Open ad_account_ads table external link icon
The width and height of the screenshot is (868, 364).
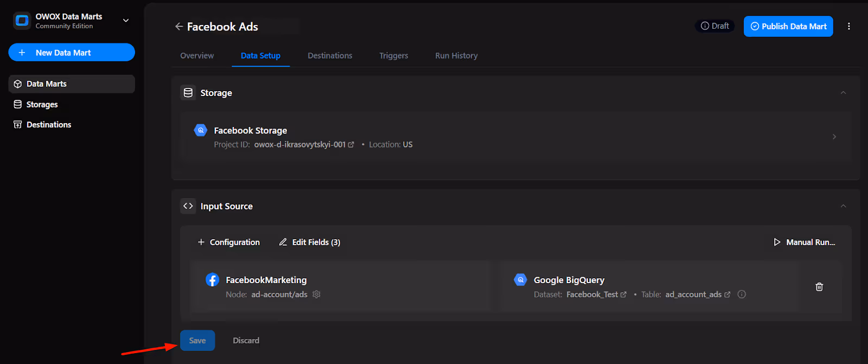727,295
